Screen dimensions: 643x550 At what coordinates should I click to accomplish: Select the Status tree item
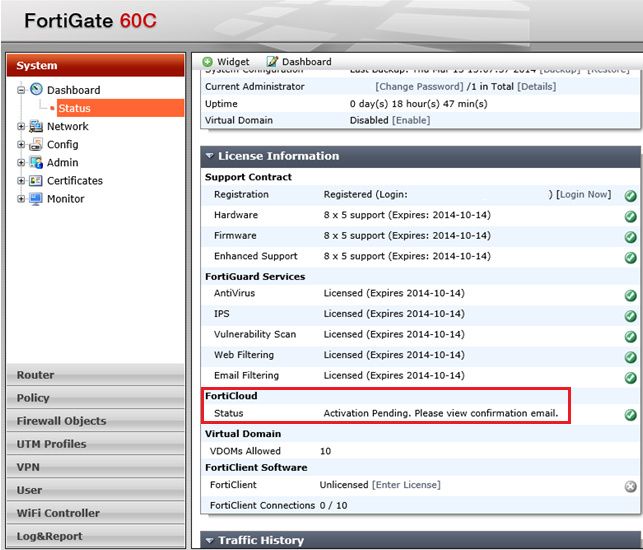click(x=120, y=108)
